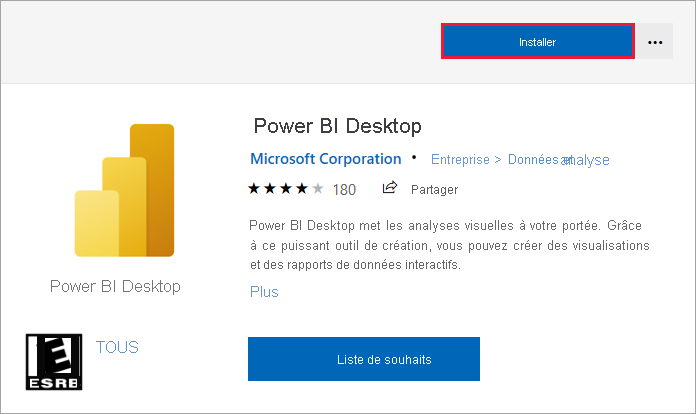The image size is (696, 414).
Task: Open the TOUS age rating link
Action: (x=117, y=347)
